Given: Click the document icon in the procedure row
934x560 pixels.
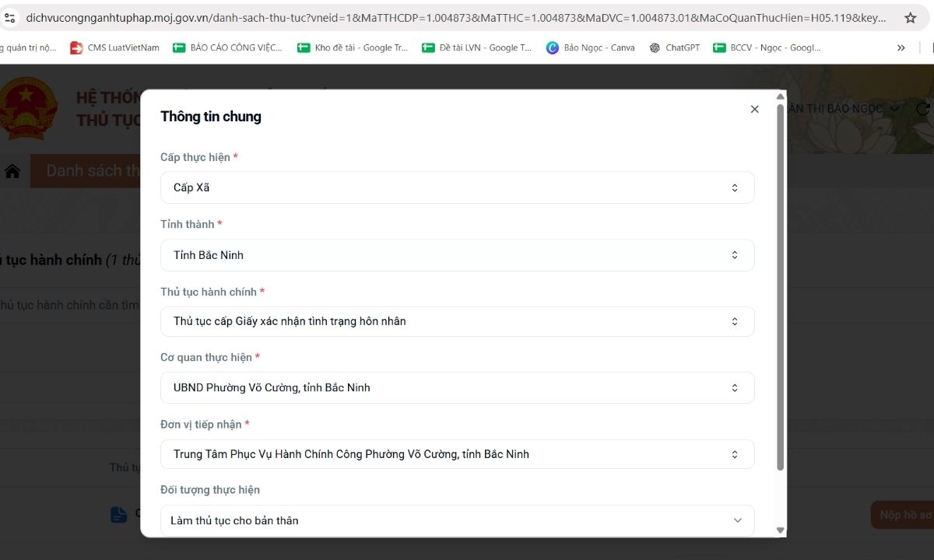Looking at the screenshot, I should tap(118, 514).
